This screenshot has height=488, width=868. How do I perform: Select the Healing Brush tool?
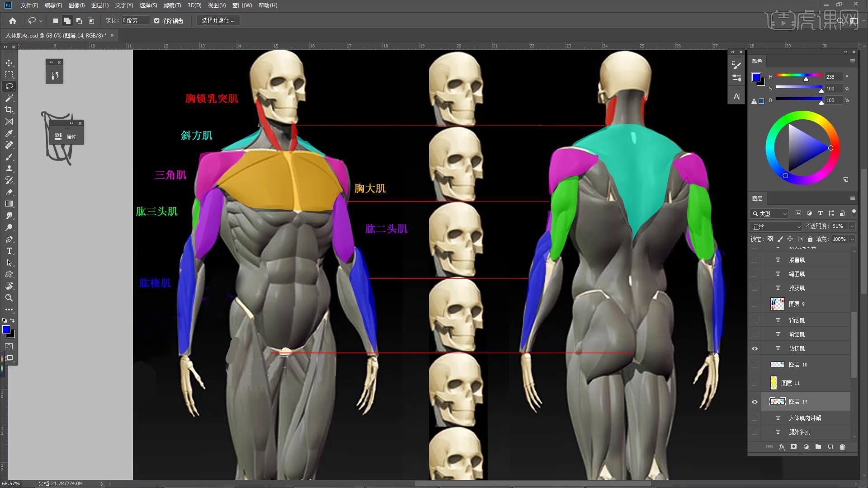click(9, 145)
